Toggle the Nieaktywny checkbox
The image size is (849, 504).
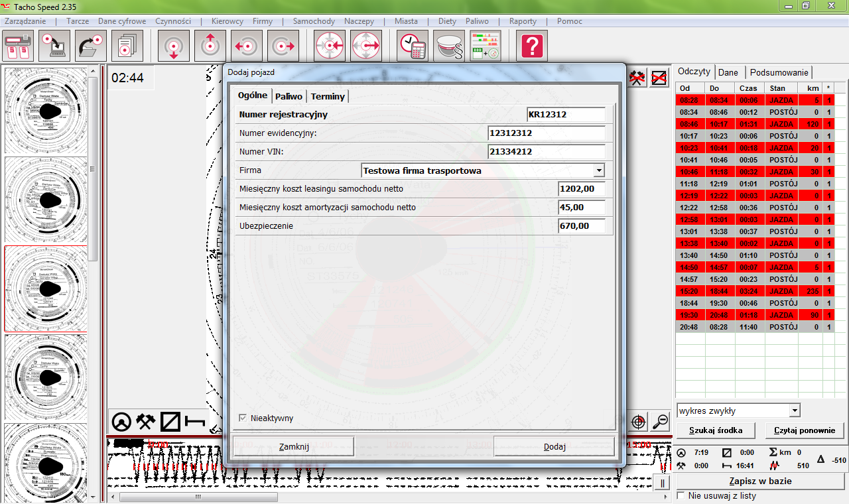(x=243, y=418)
